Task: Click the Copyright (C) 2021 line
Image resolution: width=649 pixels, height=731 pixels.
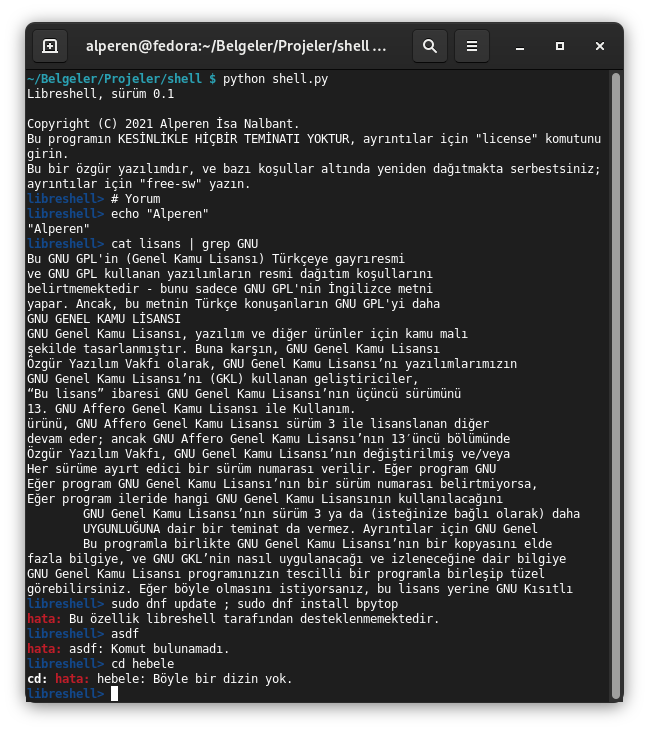Action: (163, 124)
